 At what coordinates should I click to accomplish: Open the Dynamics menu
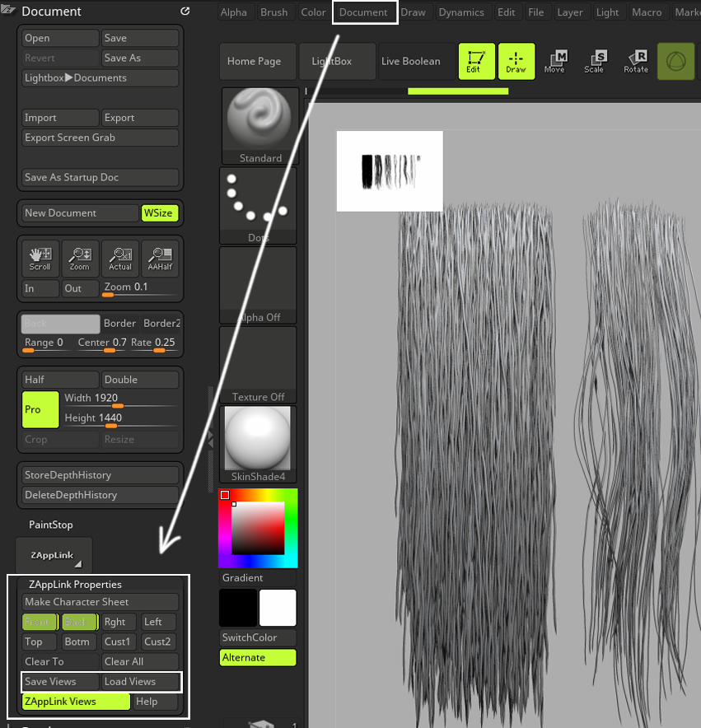tap(461, 12)
